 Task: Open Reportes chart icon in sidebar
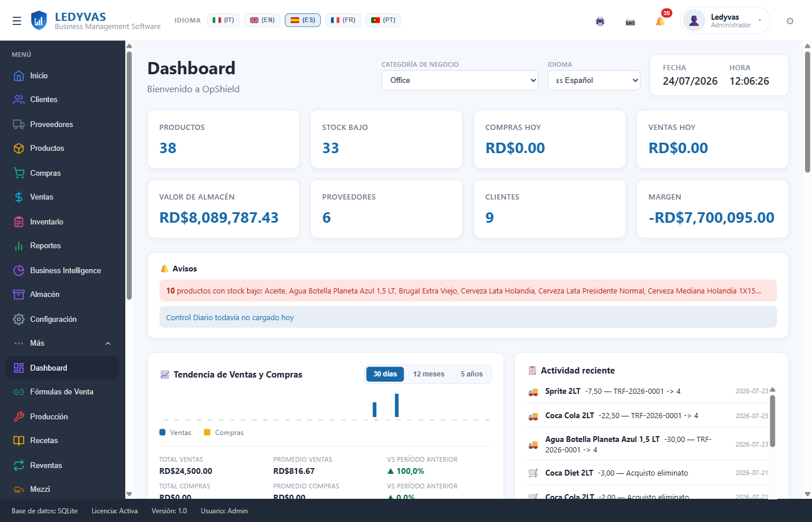[x=19, y=246]
